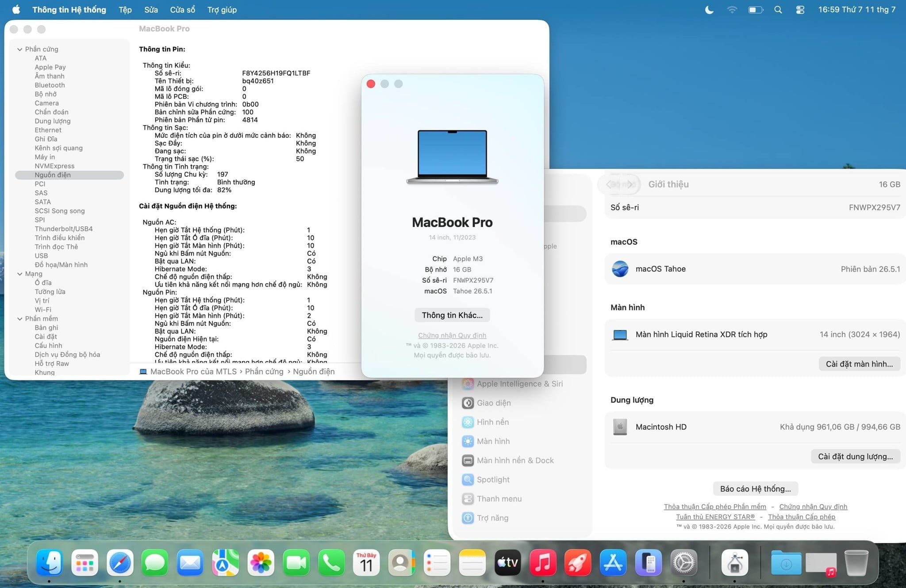This screenshot has width=906, height=588.
Task: Click the Focus moon icon in the menu bar
Action: [x=709, y=10]
